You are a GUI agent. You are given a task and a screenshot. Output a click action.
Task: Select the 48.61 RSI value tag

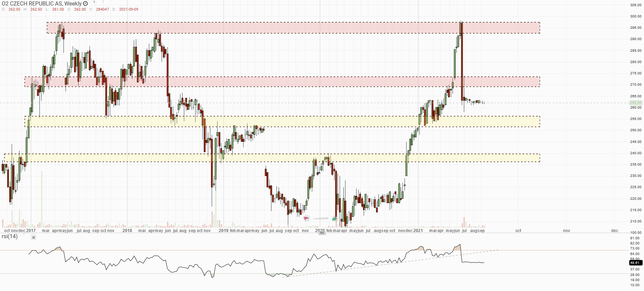pyautogui.click(x=635, y=263)
